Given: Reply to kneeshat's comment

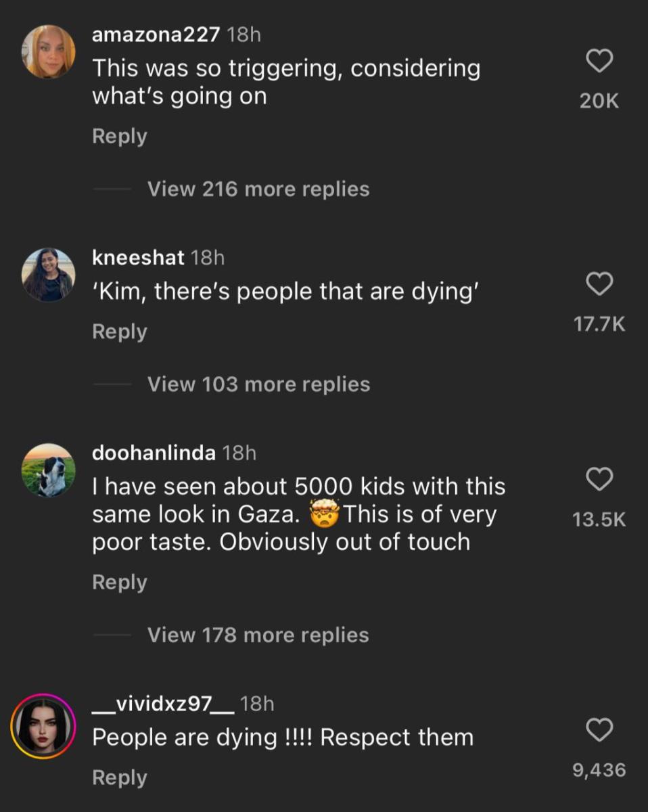Looking at the screenshot, I should click(119, 332).
